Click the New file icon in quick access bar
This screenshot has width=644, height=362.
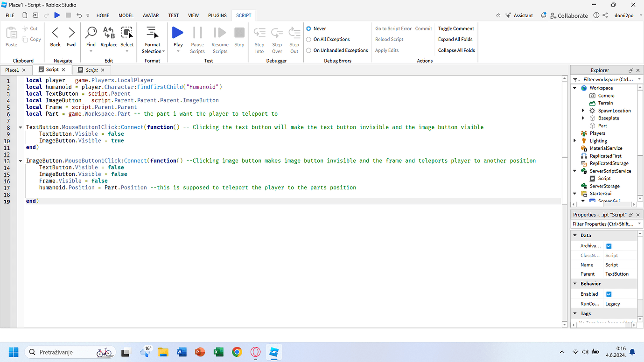pos(25,15)
